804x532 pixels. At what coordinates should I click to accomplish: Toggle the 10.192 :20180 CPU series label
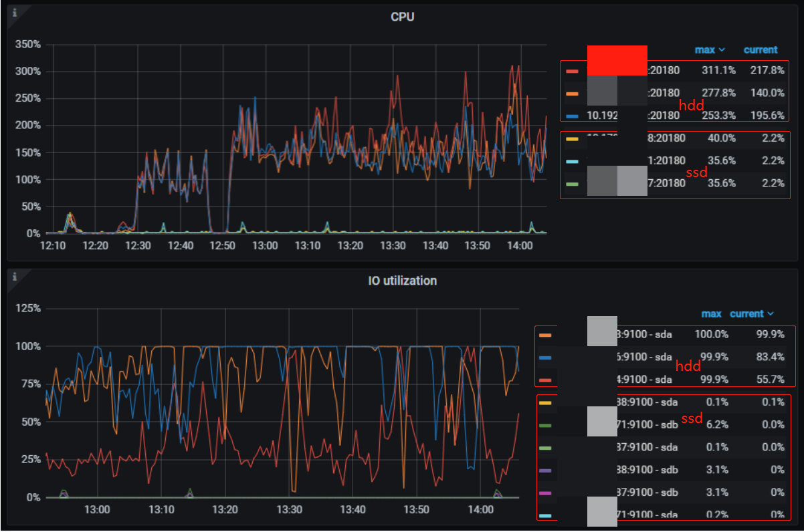click(x=633, y=116)
